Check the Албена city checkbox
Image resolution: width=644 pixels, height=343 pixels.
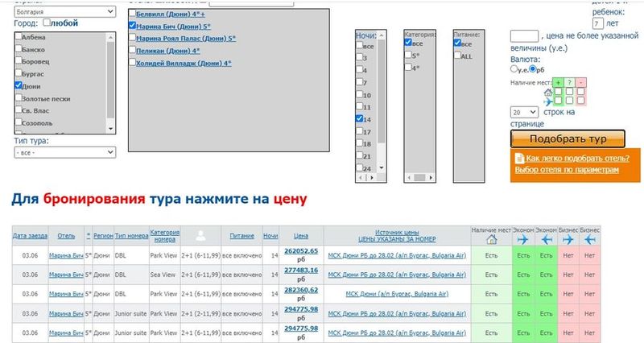(19, 36)
